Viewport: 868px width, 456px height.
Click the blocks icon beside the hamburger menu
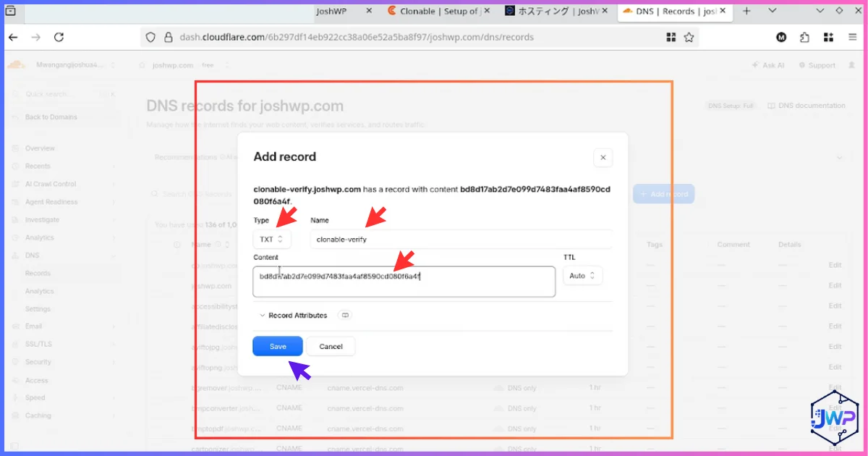click(x=829, y=37)
